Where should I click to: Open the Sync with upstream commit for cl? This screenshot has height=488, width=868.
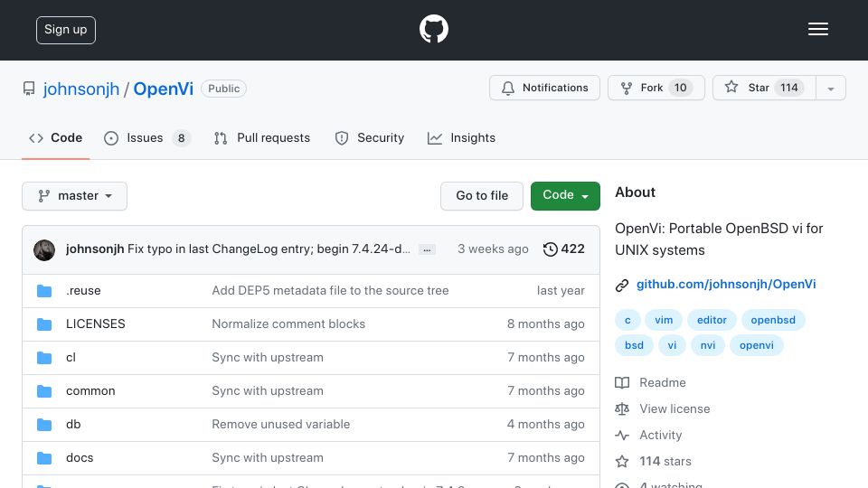click(x=268, y=358)
